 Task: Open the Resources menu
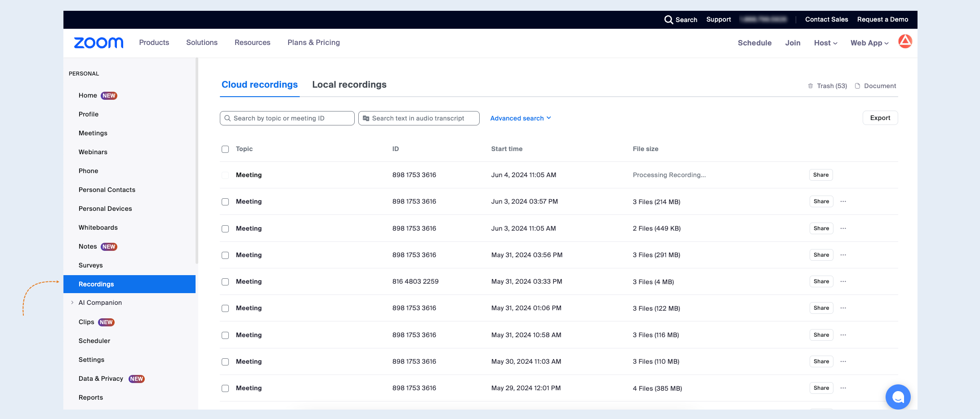(252, 42)
